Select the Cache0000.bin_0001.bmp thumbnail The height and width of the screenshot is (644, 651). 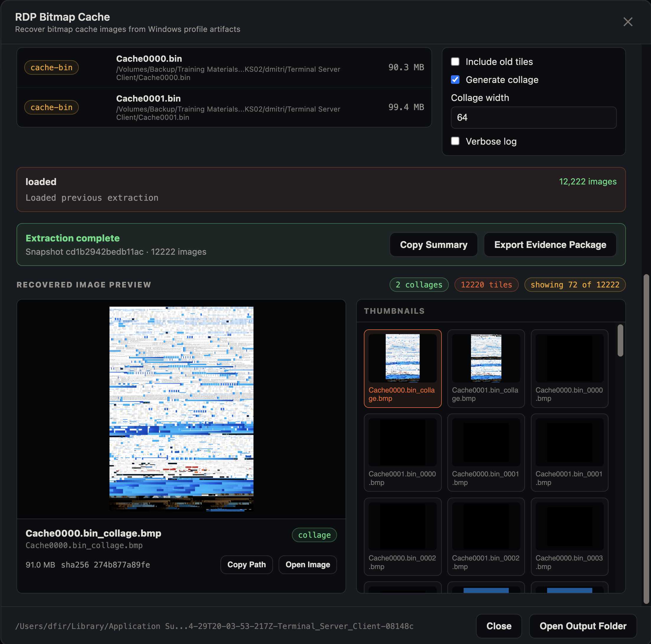pos(486,452)
